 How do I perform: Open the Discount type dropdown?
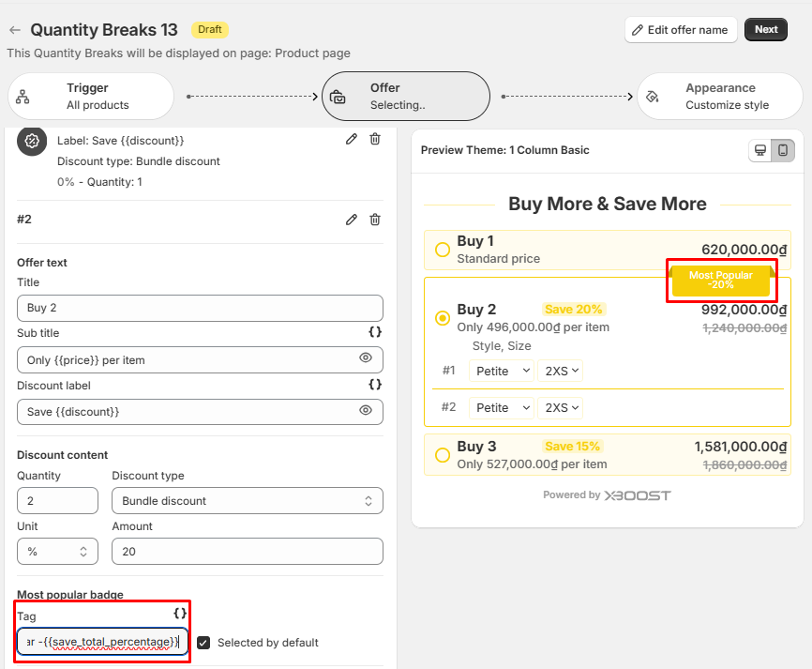click(x=248, y=501)
